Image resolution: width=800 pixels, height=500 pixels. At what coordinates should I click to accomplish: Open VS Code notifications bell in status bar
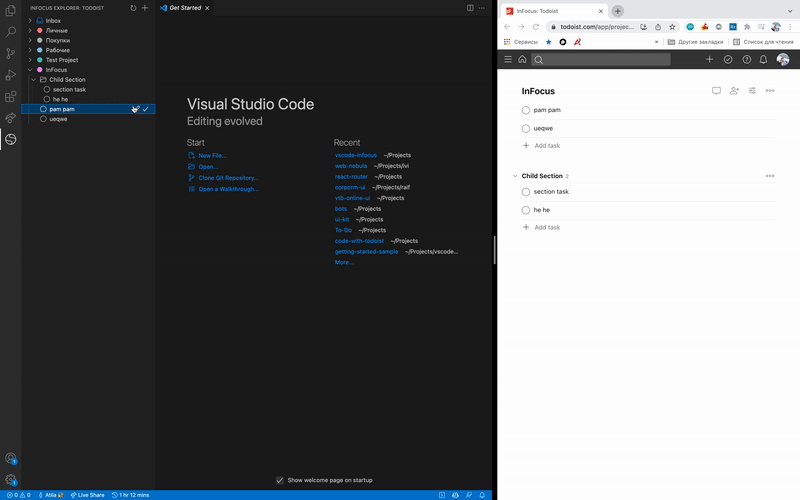(482, 495)
